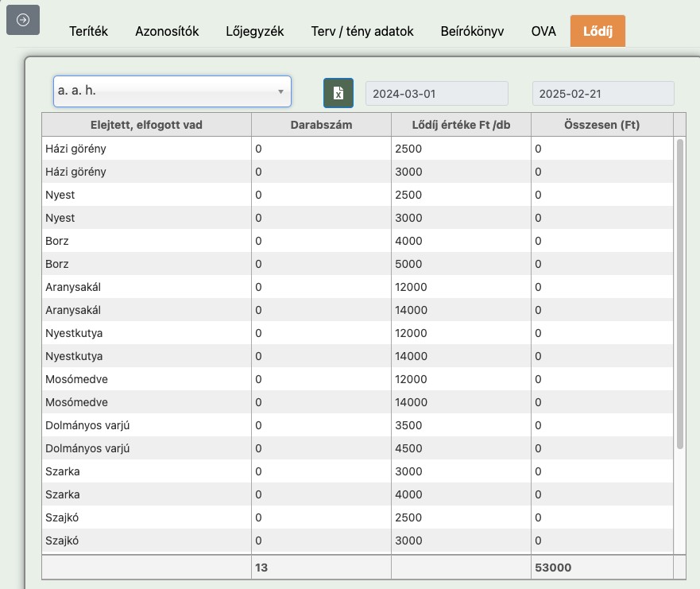
Task: Open the Azonosítók tab
Action: (x=167, y=32)
